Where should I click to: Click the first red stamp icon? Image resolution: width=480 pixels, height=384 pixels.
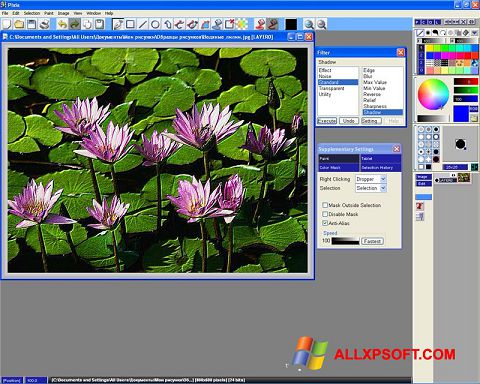coord(260,24)
